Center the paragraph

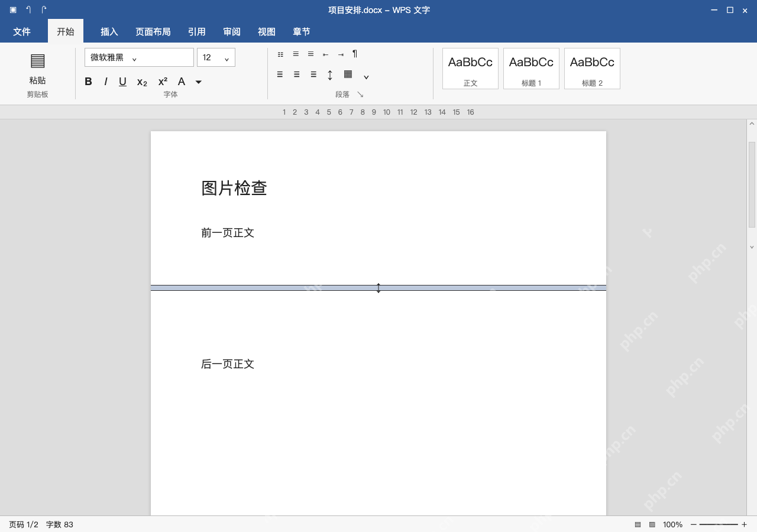(296, 74)
